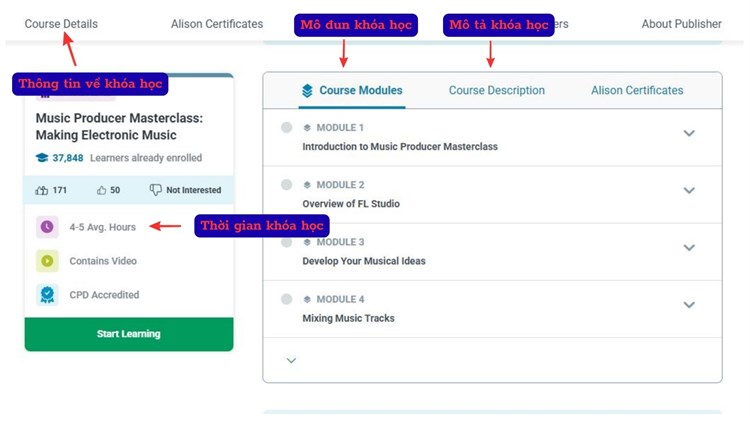Image resolution: width=750 pixels, height=422 pixels.
Task: Go to About Publisher in top navigation
Action: (681, 24)
